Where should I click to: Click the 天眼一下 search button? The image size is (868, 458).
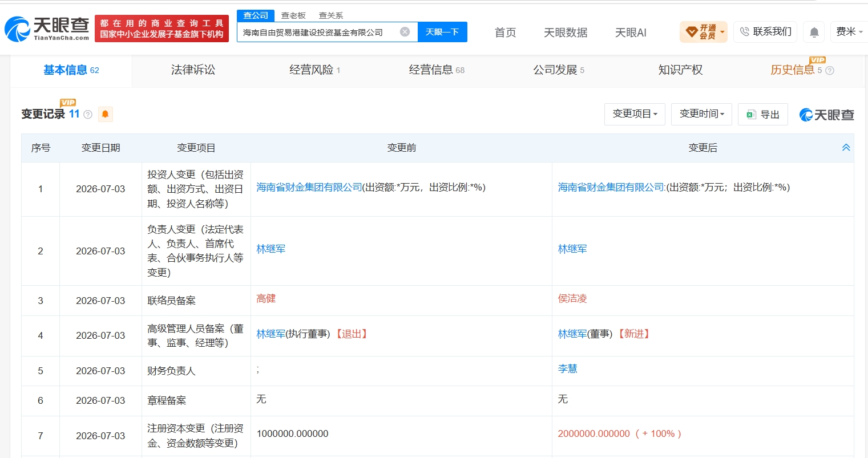442,32
